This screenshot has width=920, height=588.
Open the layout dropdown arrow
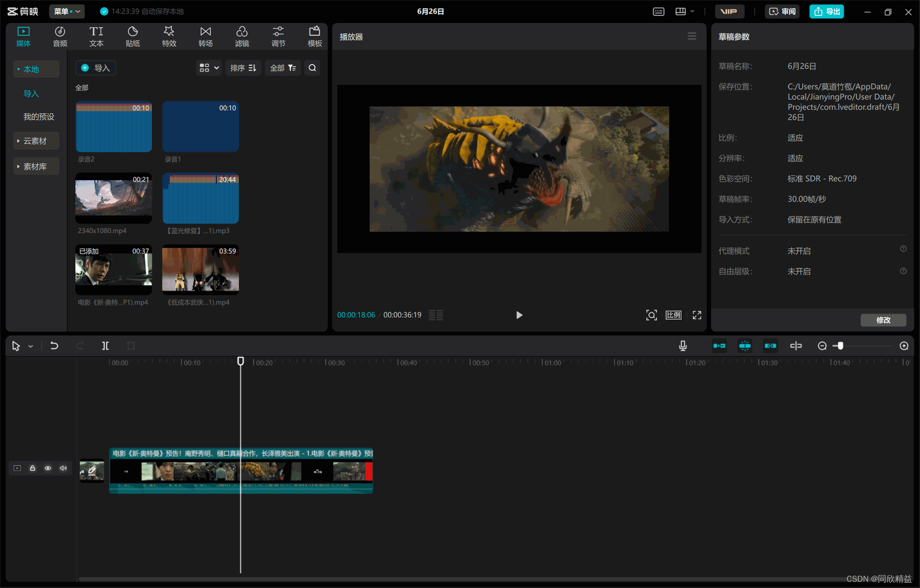point(692,12)
